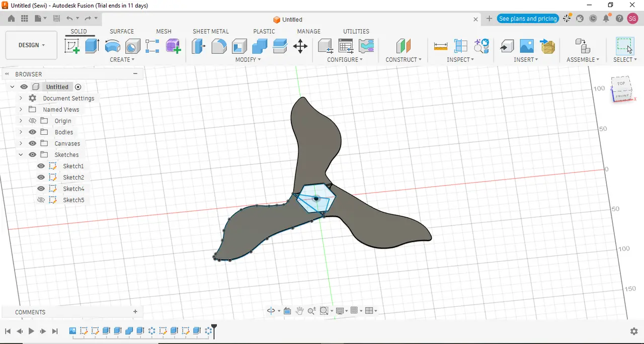Screen dimensions: 644x344
Task: Activate the Untitled component radio button
Action: click(78, 87)
